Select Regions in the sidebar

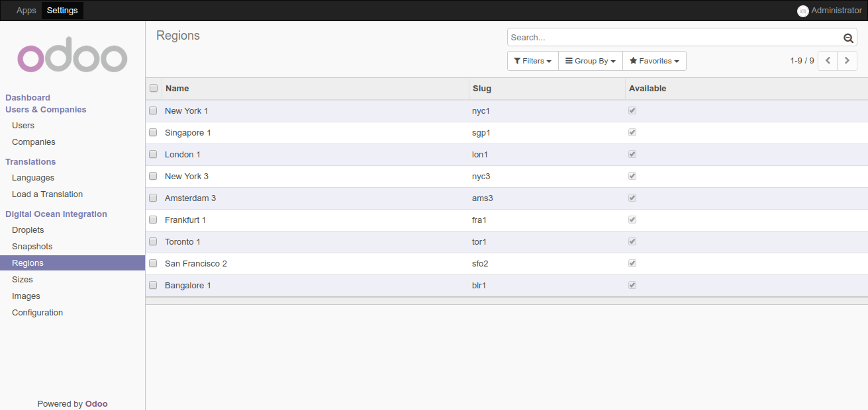coord(72,263)
